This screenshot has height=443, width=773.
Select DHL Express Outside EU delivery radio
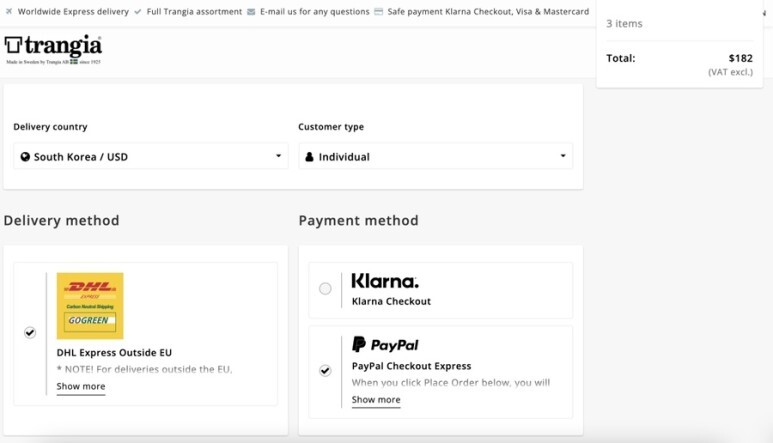point(30,333)
